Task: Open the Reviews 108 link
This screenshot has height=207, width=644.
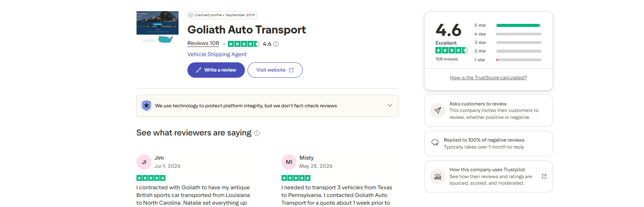Action: pyautogui.click(x=203, y=43)
